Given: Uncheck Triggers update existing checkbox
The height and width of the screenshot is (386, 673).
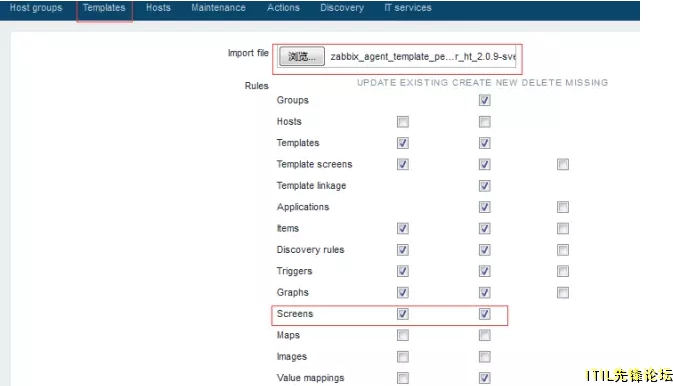Looking at the screenshot, I should click(403, 271).
